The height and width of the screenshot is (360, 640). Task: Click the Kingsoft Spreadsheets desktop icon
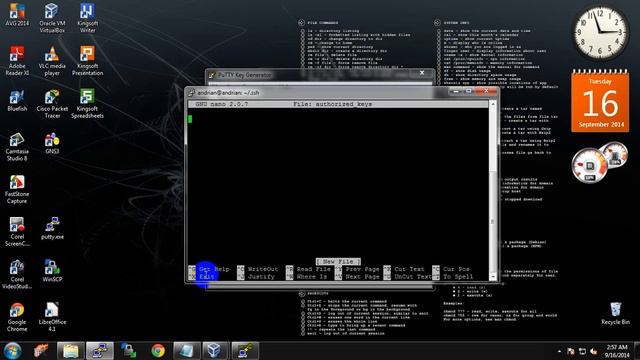click(x=87, y=104)
